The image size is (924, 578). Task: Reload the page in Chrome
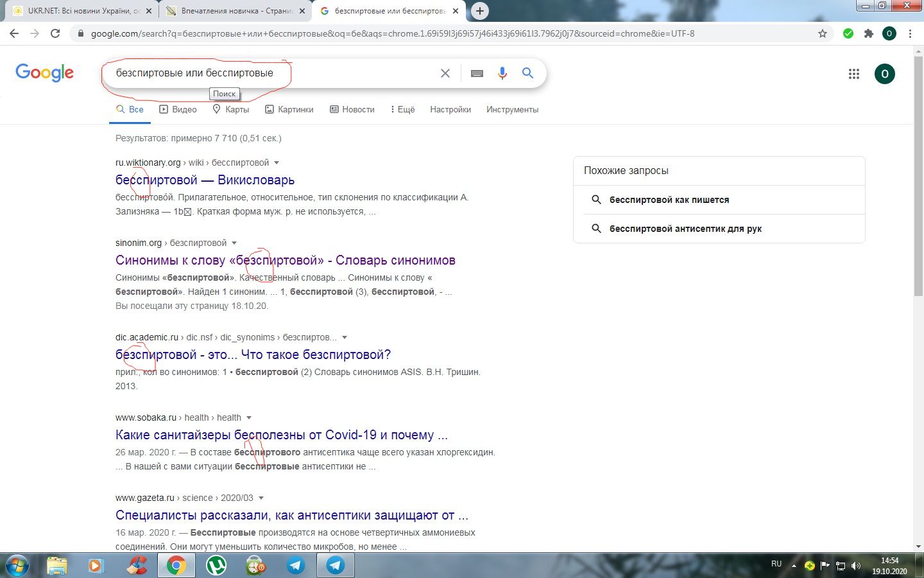click(55, 33)
